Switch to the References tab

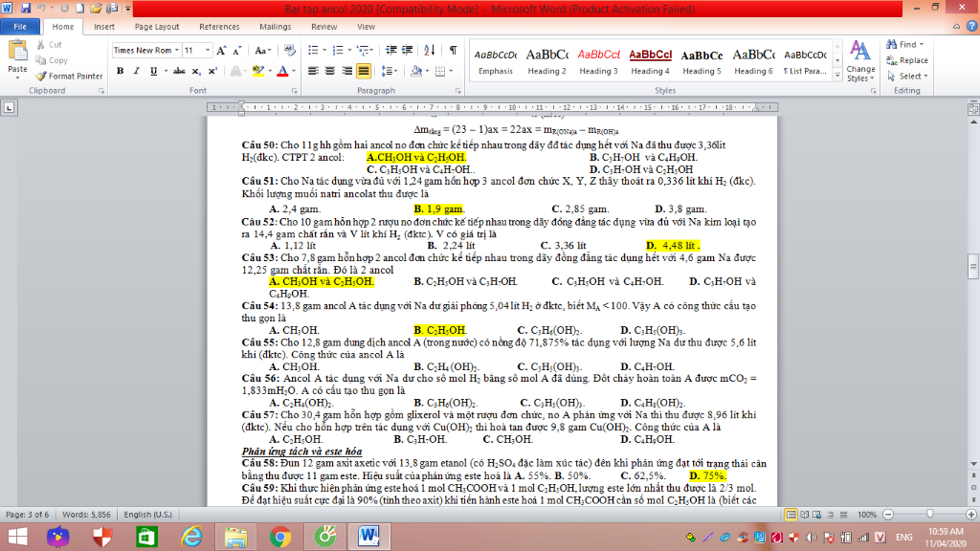[219, 27]
